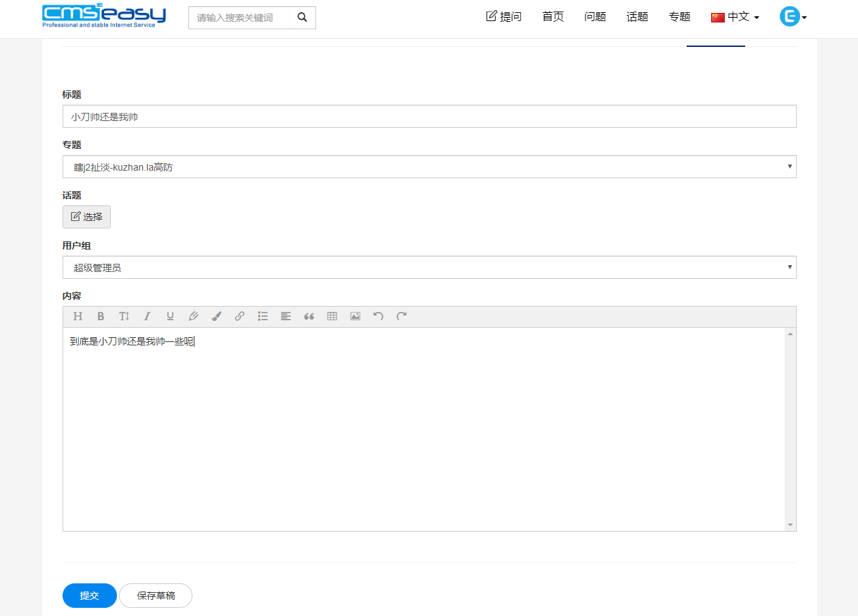Toggle italic text formatting
The width and height of the screenshot is (858, 616).
click(147, 316)
